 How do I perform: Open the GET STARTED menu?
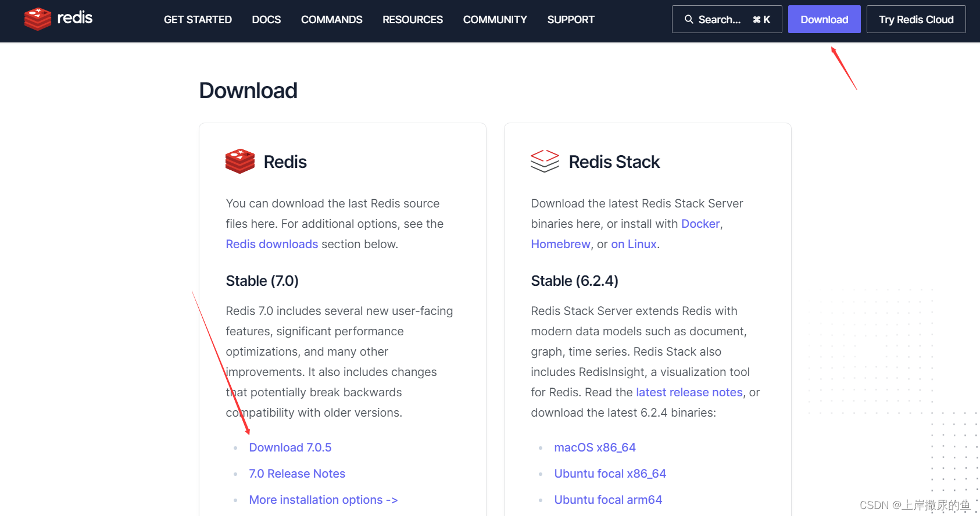[198, 20]
